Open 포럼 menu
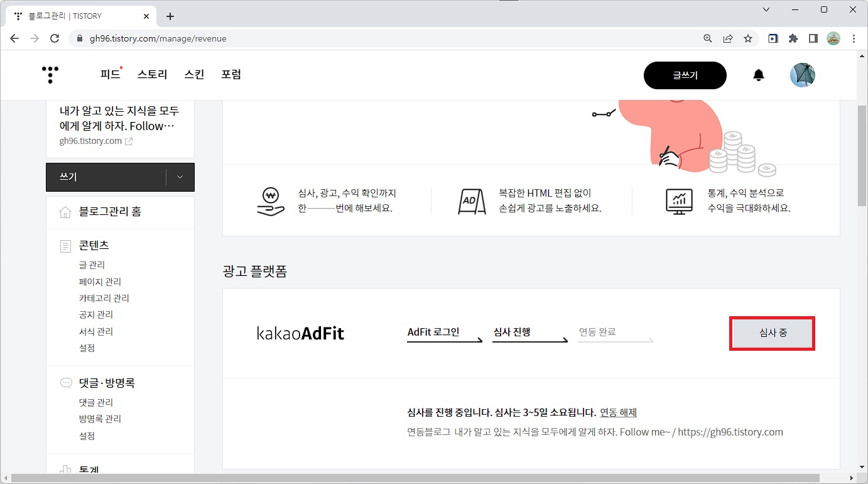Image resolution: width=868 pixels, height=484 pixels. [x=231, y=74]
